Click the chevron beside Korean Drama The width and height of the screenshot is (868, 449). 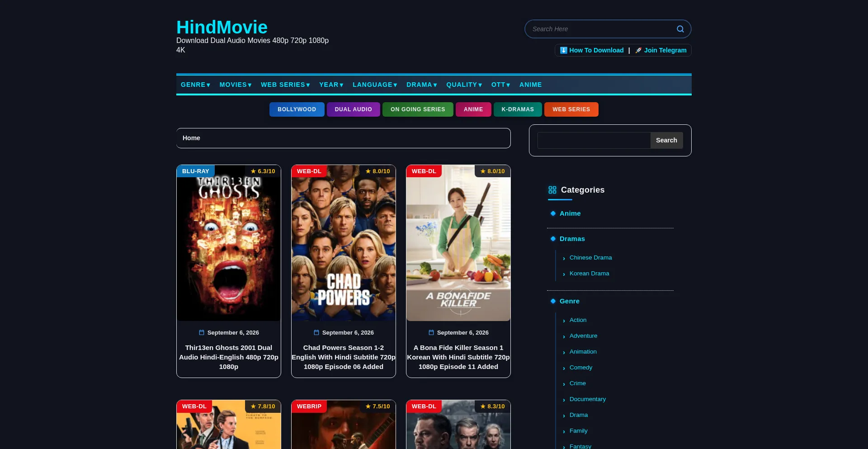tap(564, 274)
